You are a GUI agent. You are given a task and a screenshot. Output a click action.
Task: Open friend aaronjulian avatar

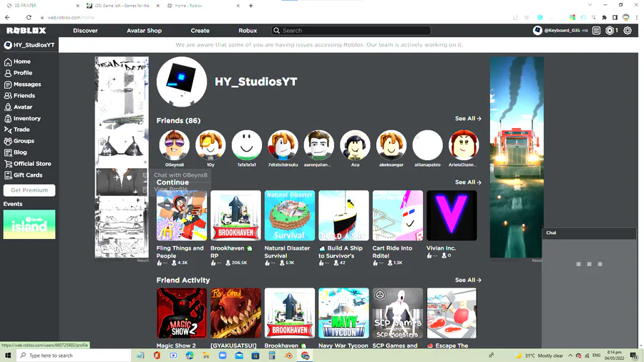tap(318, 145)
